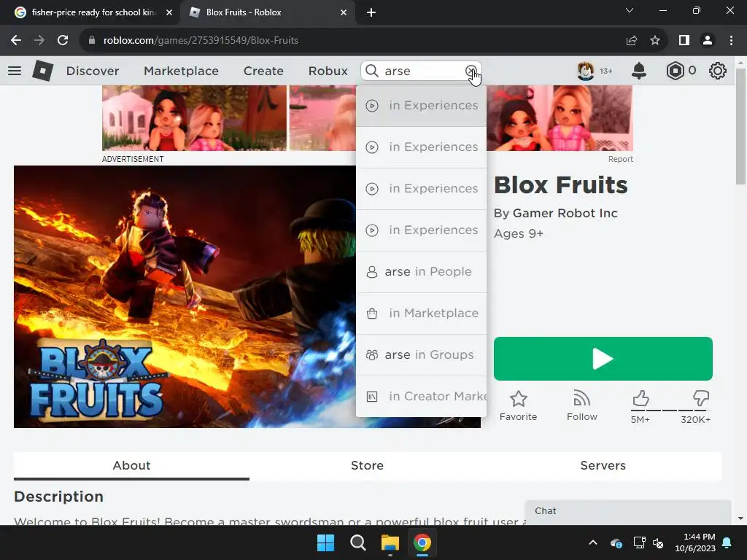Reload the page

point(63,41)
